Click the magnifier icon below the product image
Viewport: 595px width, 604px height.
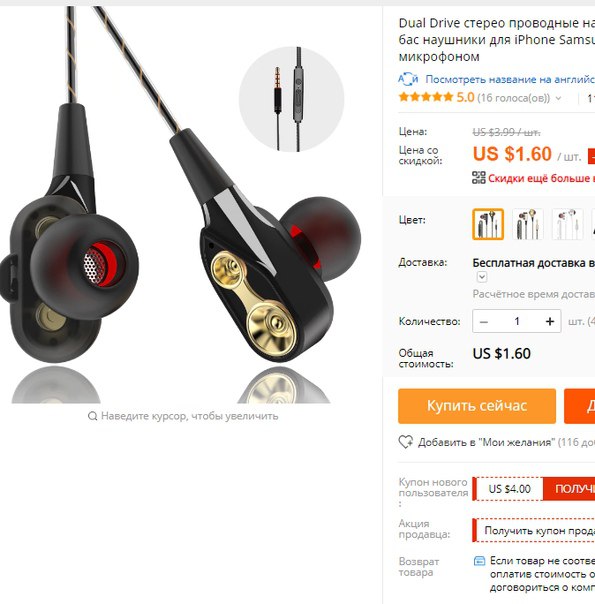[x=92, y=416]
